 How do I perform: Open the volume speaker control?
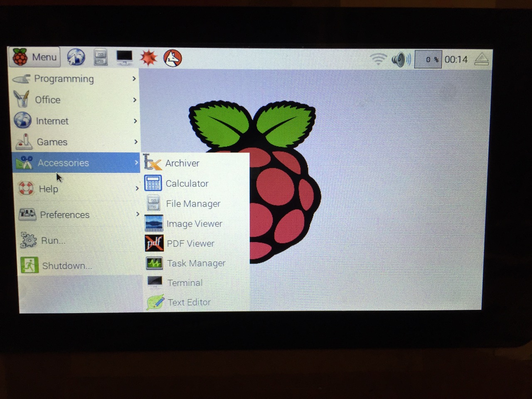point(401,59)
